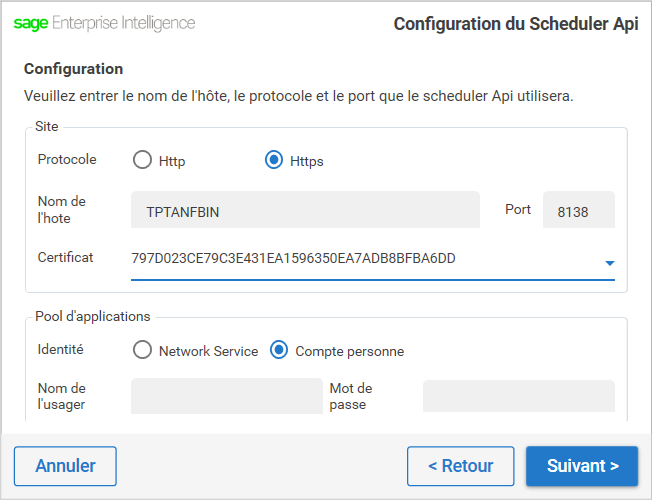Viewport: 652px width, 500px height.
Task: Select the Http protocol radio button
Action: tap(142, 160)
